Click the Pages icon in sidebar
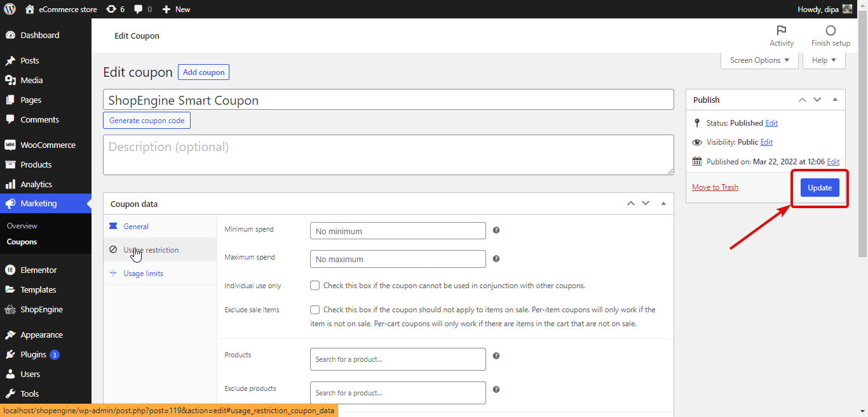Image resolution: width=868 pixels, height=417 pixels. (x=10, y=100)
